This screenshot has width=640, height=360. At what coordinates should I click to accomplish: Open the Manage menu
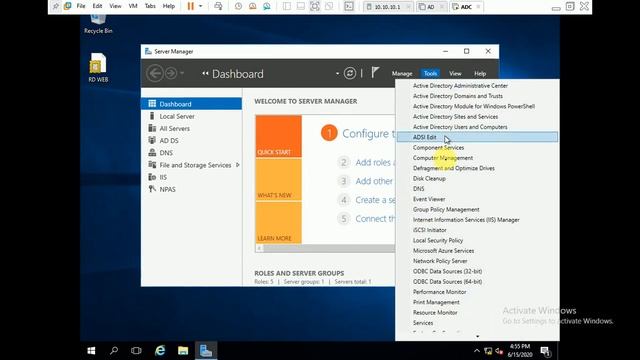point(402,73)
